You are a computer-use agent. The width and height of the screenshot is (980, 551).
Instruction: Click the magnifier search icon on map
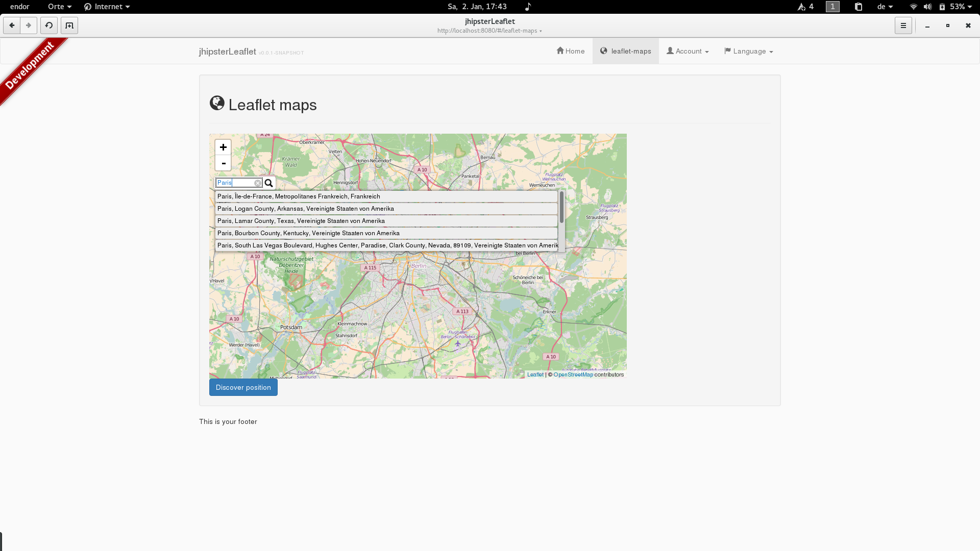269,183
